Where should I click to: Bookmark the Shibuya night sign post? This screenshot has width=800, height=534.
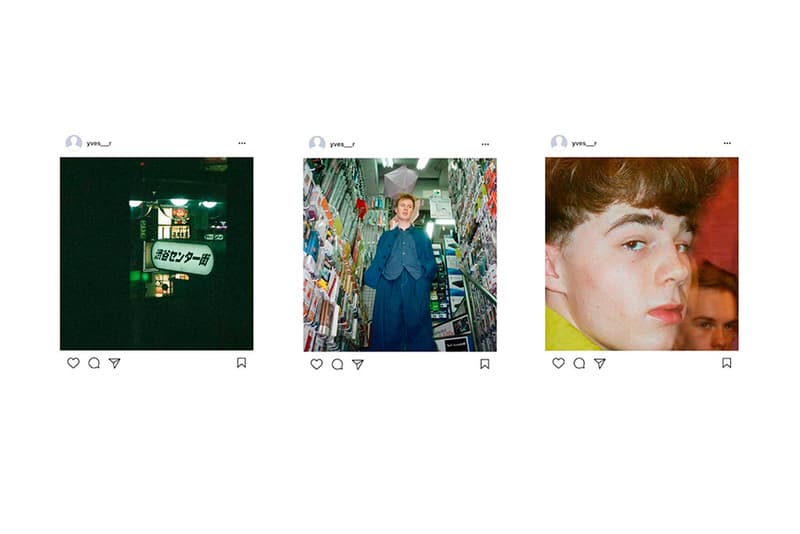pyautogui.click(x=241, y=363)
